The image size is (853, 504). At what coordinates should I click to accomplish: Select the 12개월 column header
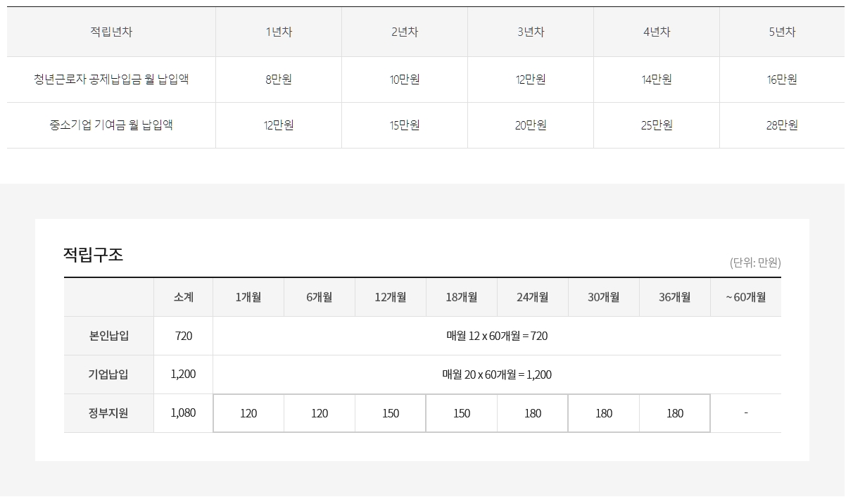(391, 297)
